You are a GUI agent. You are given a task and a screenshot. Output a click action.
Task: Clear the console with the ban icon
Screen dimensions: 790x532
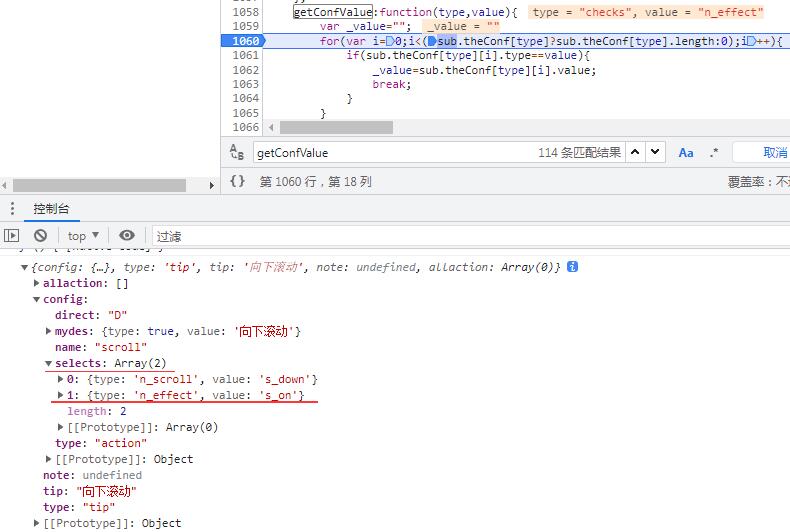(40, 235)
